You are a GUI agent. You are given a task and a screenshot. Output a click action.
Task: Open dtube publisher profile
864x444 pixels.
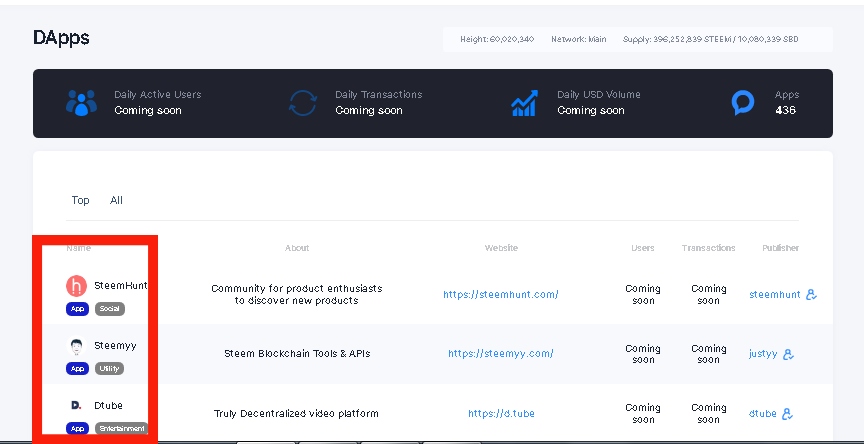pyautogui.click(x=763, y=414)
